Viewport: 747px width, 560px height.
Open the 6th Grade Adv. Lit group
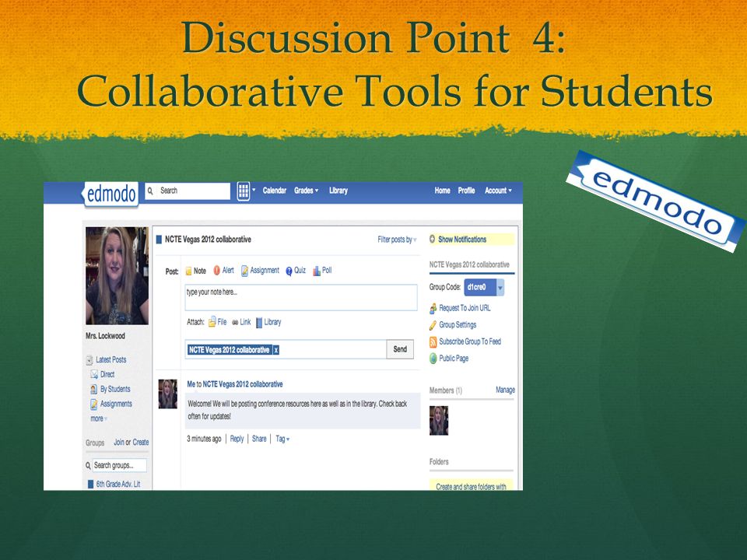[x=118, y=485]
